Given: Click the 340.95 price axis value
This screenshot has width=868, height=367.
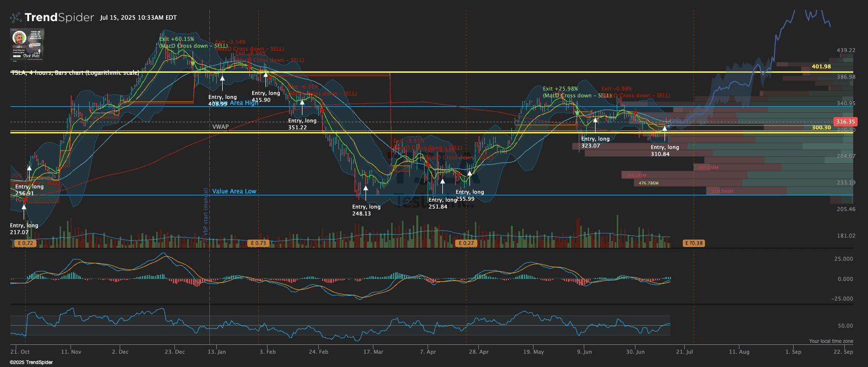Looking at the screenshot, I should pos(846,103).
